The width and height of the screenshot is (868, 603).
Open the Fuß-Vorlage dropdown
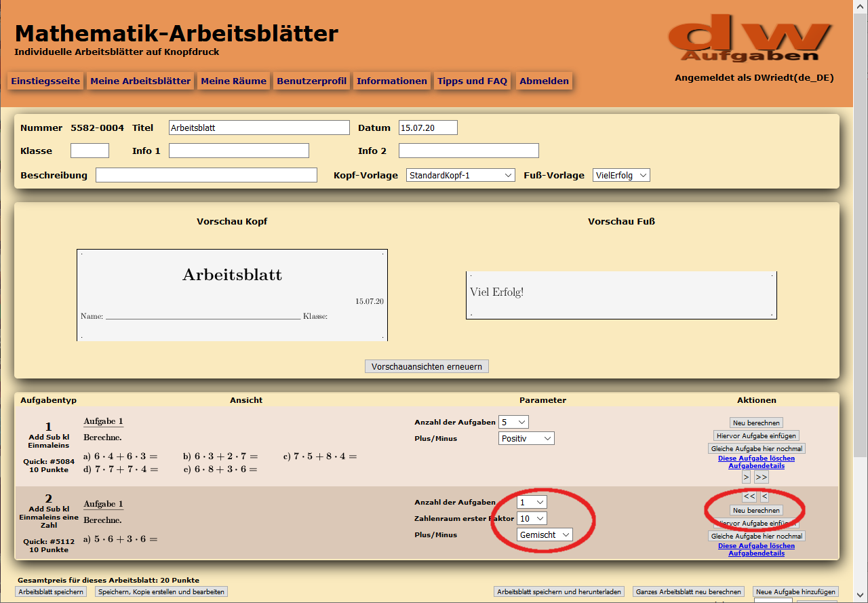pos(621,175)
